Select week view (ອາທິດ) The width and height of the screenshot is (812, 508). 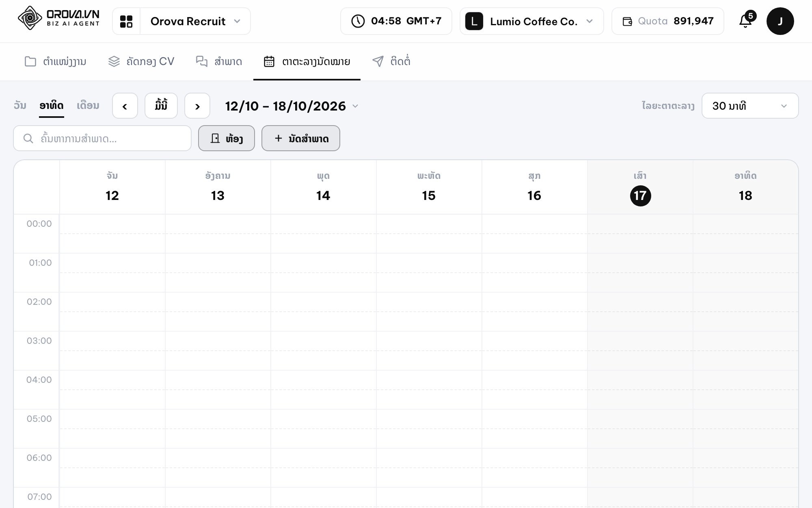coord(52,106)
